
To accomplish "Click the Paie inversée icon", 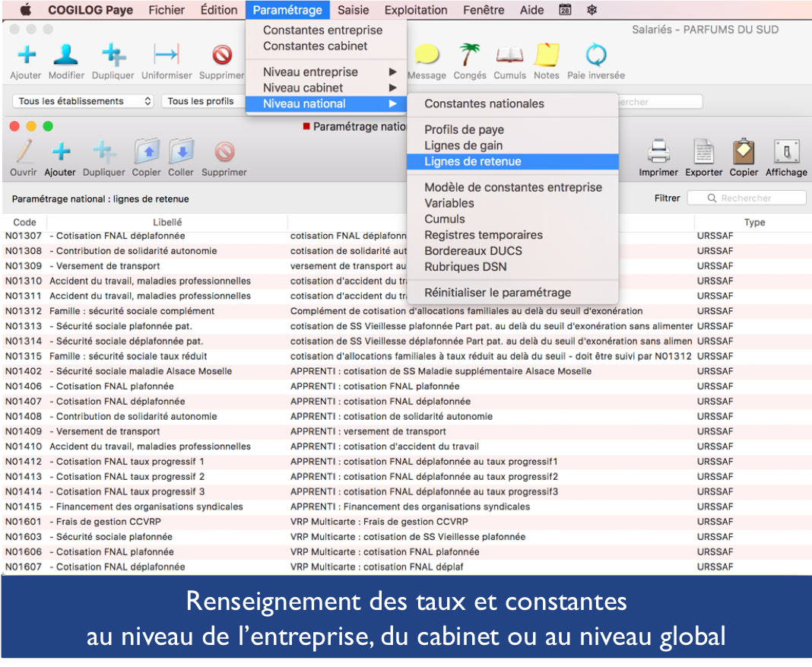I will tap(596, 54).
